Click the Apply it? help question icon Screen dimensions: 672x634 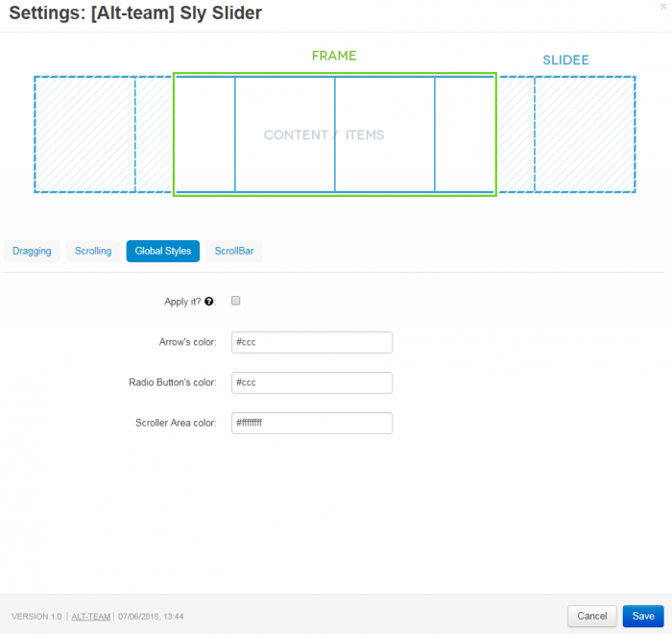click(x=208, y=302)
